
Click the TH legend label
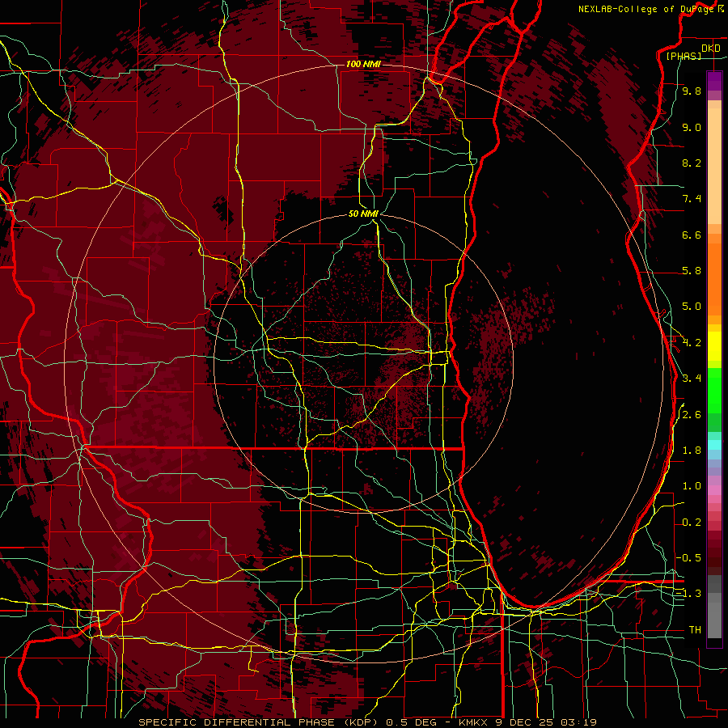coord(695,630)
